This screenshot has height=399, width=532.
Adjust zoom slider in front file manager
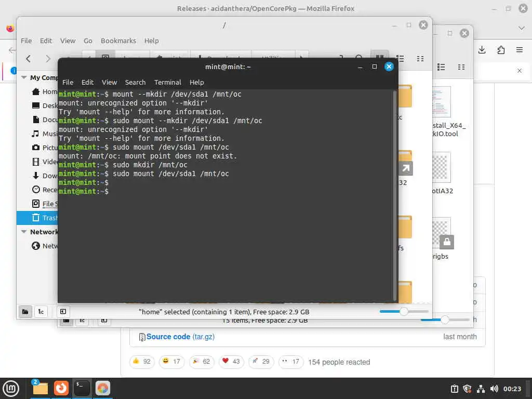tap(404, 312)
